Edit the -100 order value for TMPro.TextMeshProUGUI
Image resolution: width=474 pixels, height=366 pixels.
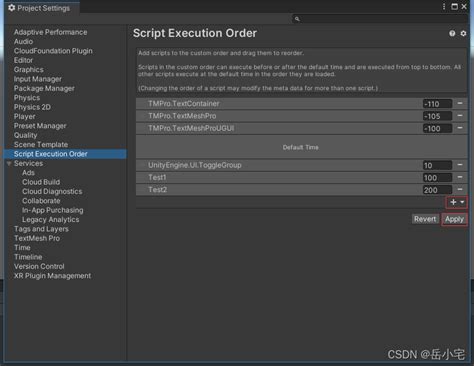coord(437,129)
